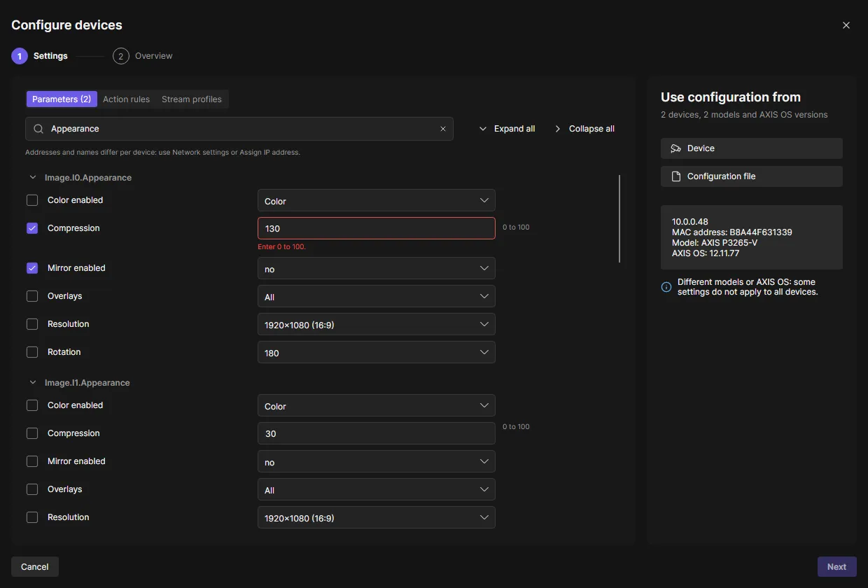Click I0 Compression field showing 130

pos(377,228)
